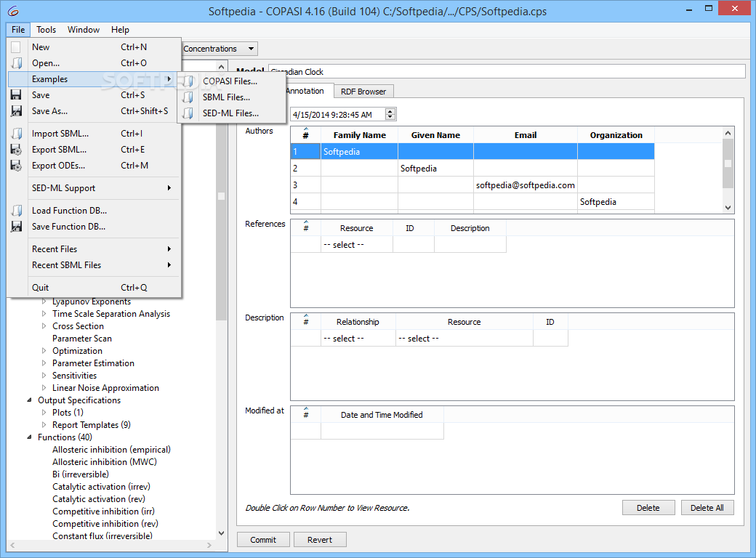Click the Save Function DB icon
The width and height of the screenshot is (756, 558).
[x=17, y=227]
